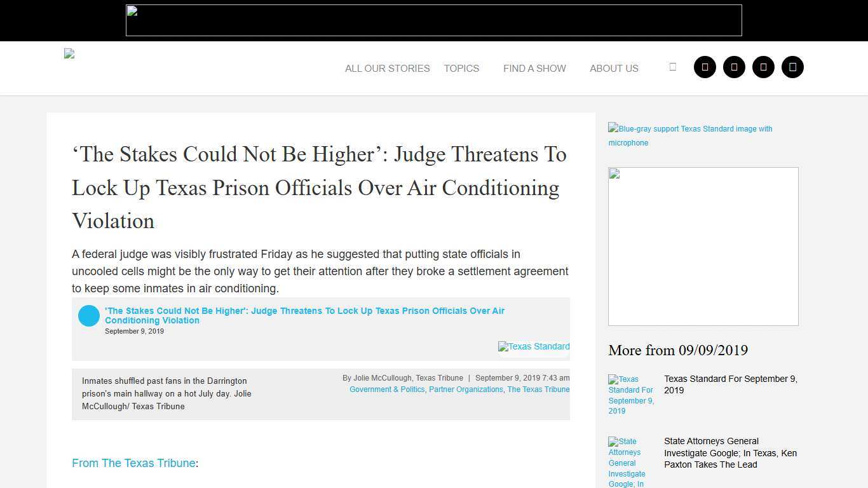Click the Texas Standard image in audio player
Viewport: 868px width, 488px height.
(534, 346)
